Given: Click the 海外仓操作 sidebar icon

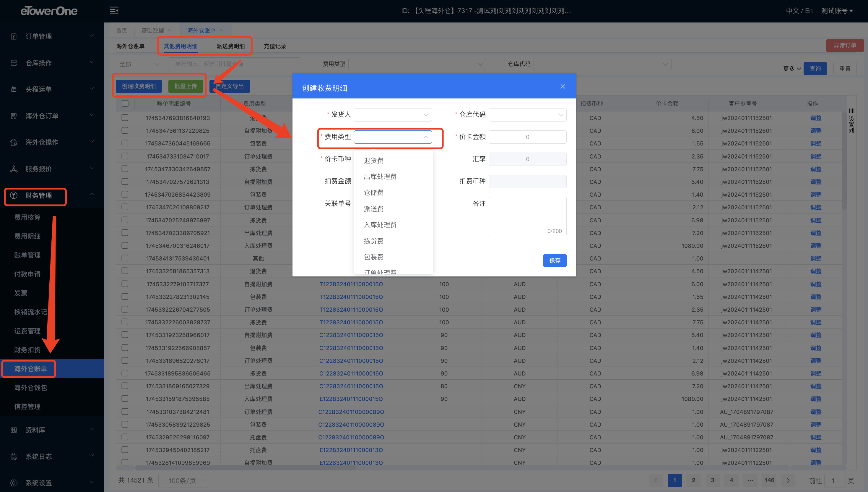Looking at the screenshot, I should [x=14, y=142].
